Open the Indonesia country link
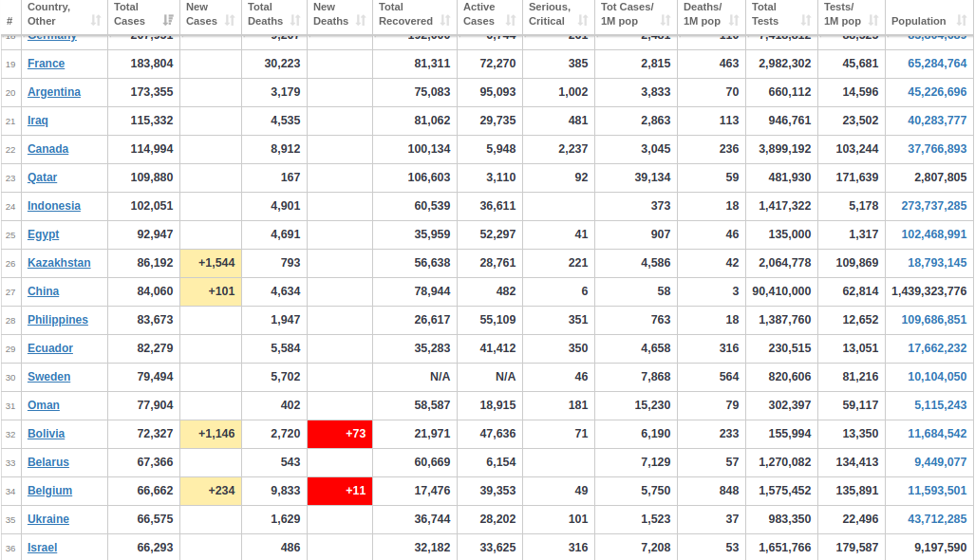Screen dimensions: 975x560 [x=54, y=206]
